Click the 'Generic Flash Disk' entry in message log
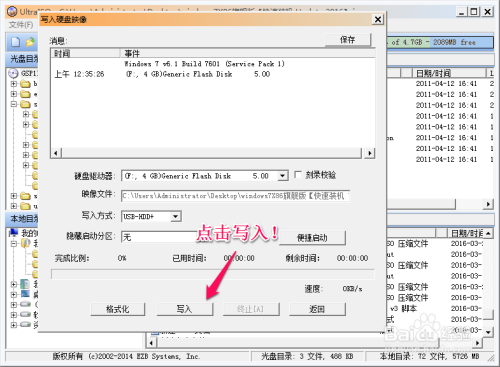The image size is (500, 367). click(x=198, y=74)
